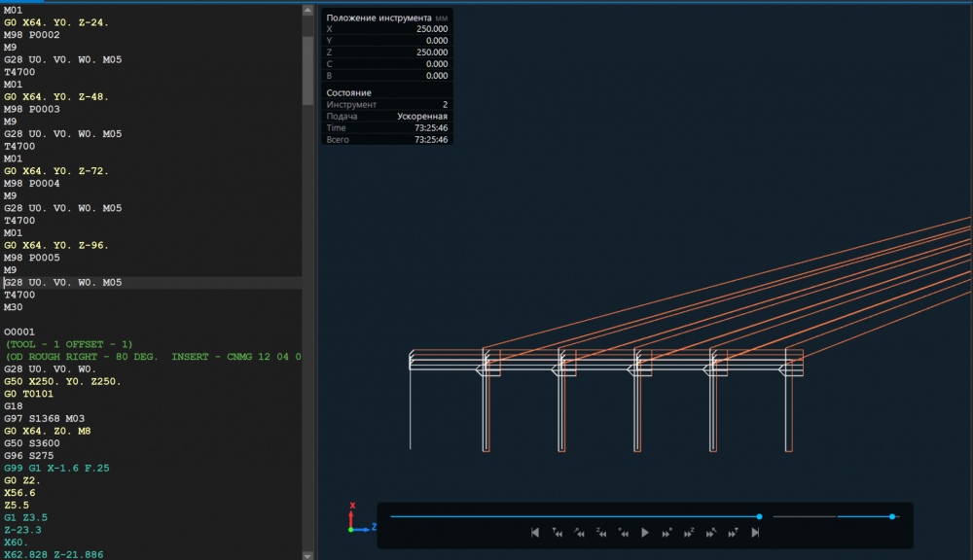This screenshot has width=973, height=560.
Task: Step forward to next tool change
Action: [x=733, y=533]
